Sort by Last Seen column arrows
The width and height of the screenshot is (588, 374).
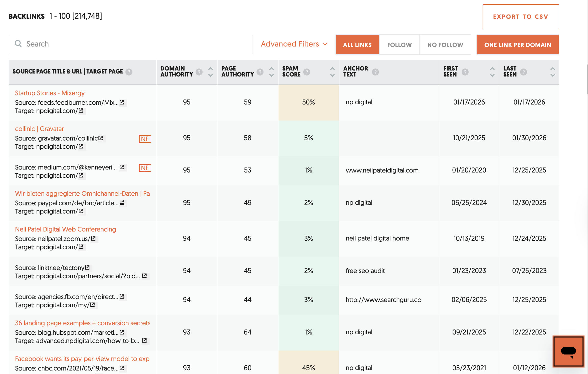pyautogui.click(x=553, y=72)
